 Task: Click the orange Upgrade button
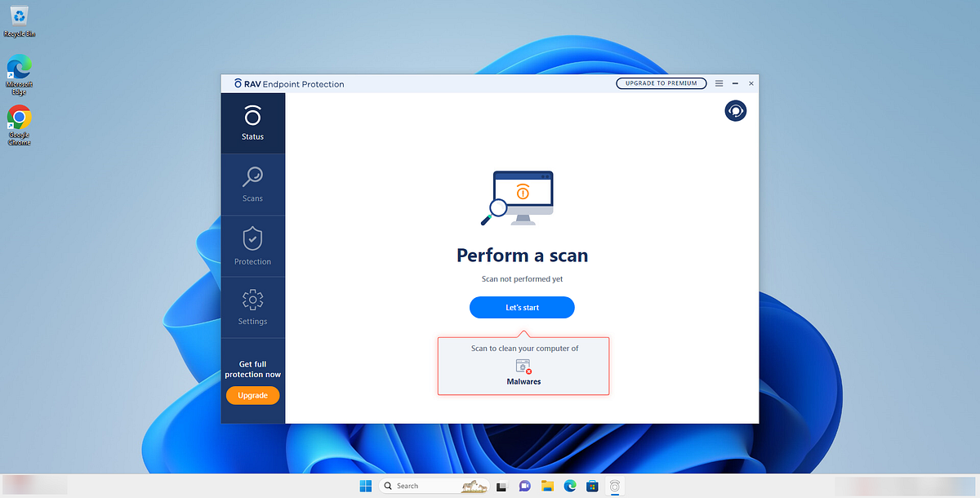252,395
